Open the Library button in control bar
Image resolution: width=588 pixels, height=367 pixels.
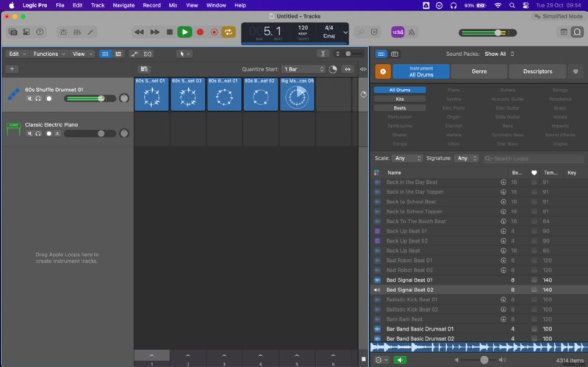coord(12,32)
